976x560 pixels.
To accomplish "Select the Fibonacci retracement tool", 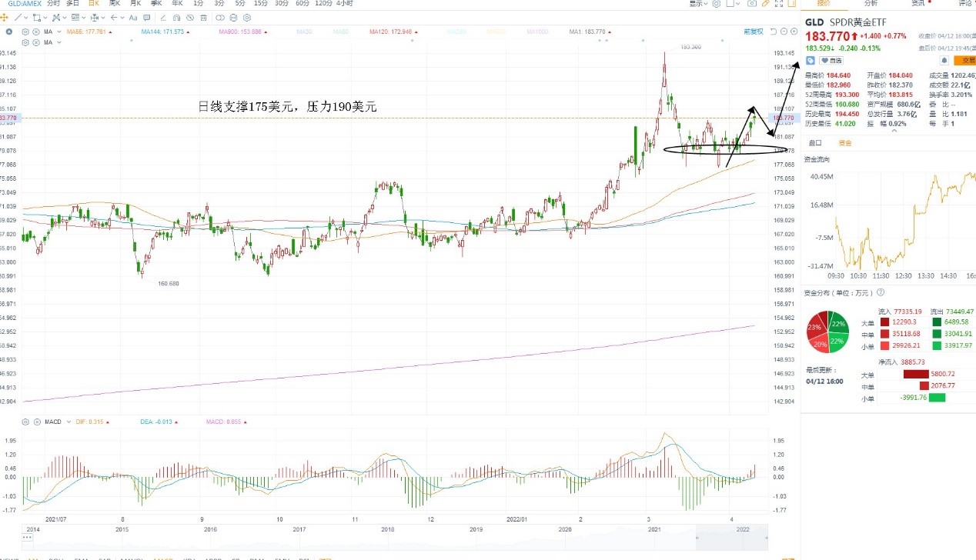I will tap(75, 18).
